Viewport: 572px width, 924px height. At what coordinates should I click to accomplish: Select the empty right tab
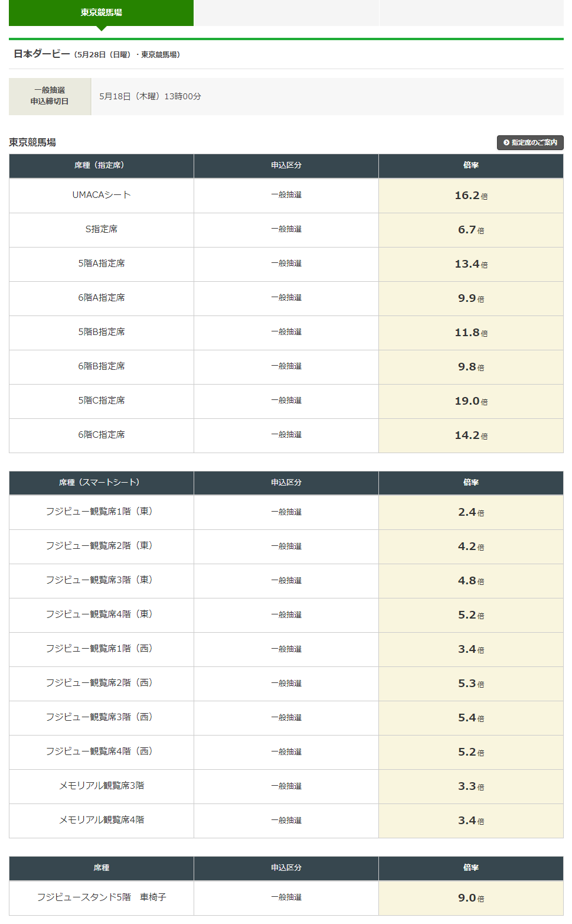471,12
